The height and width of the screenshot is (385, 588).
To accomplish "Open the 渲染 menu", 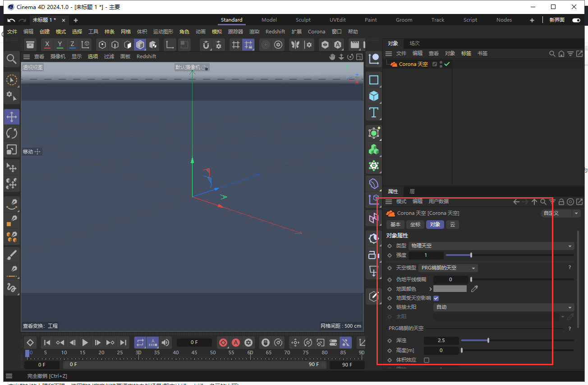I will coord(254,32).
